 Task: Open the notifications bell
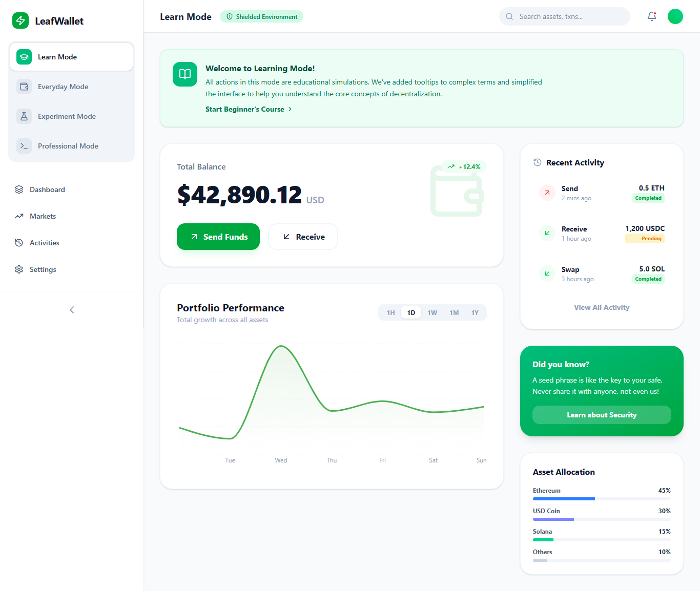651,16
